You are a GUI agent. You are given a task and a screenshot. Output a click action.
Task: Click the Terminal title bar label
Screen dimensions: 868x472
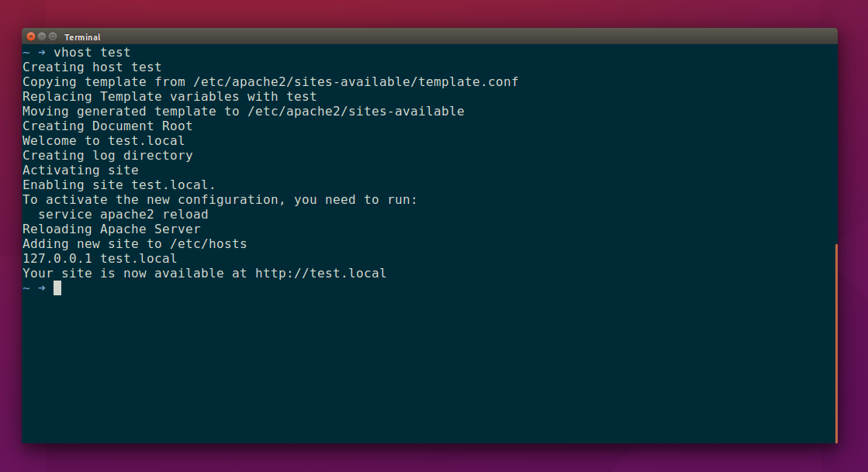click(x=82, y=36)
